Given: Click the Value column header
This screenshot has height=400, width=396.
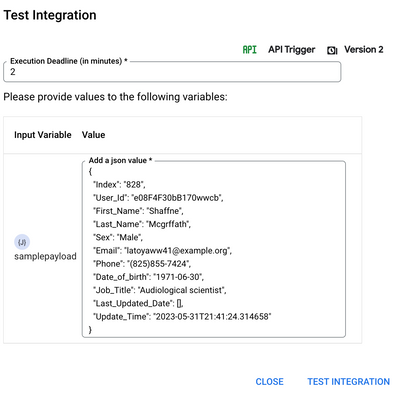Looking at the screenshot, I should (93, 135).
